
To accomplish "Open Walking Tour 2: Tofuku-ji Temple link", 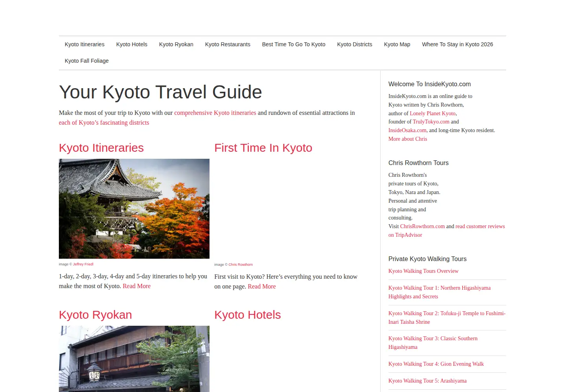I will [447, 318].
